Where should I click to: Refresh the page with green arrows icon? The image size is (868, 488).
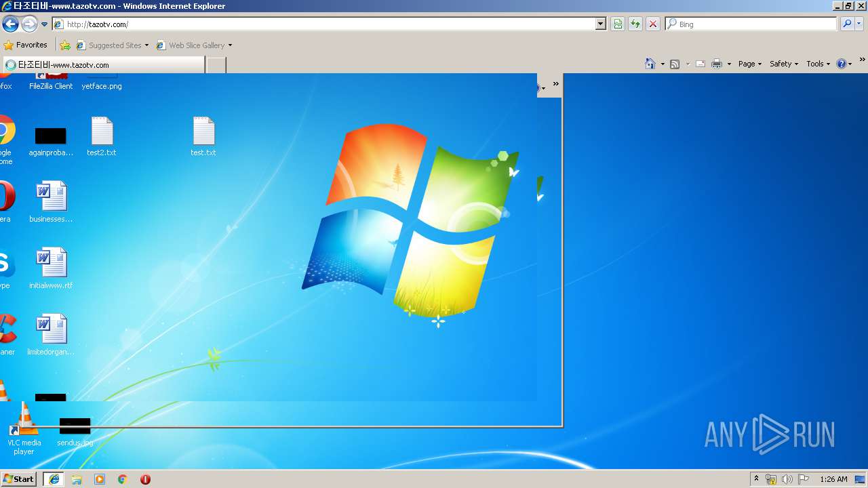[x=635, y=24]
